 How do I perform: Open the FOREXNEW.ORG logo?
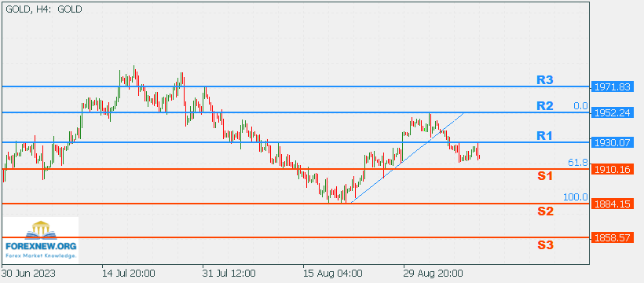[x=40, y=241]
